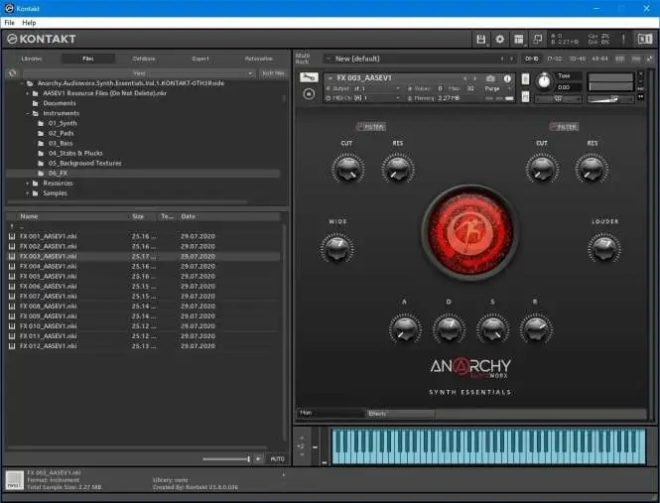Click the WIDE knob
The height and width of the screenshot is (503, 660).
point(337,248)
